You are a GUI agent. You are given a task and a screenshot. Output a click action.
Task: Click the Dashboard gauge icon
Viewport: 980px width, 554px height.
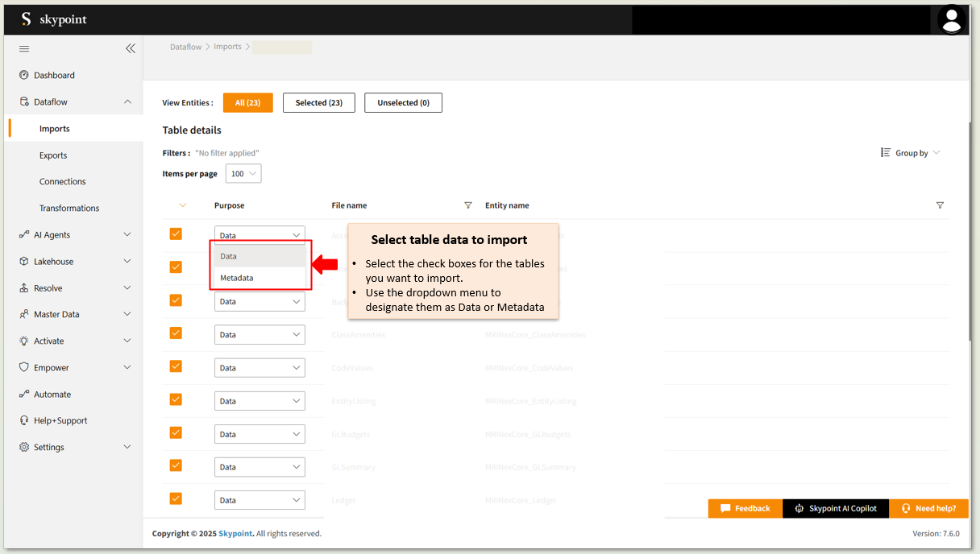(24, 76)
